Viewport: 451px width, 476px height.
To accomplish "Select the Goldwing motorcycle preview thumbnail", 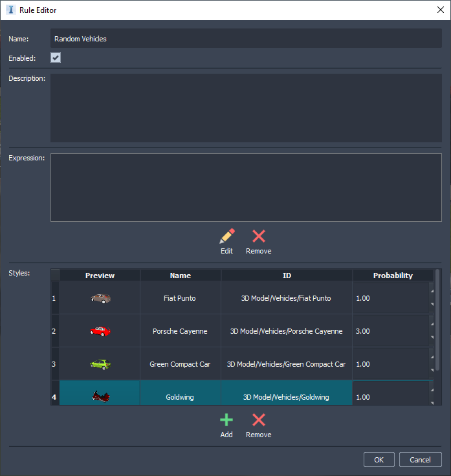I will (101, 396).
